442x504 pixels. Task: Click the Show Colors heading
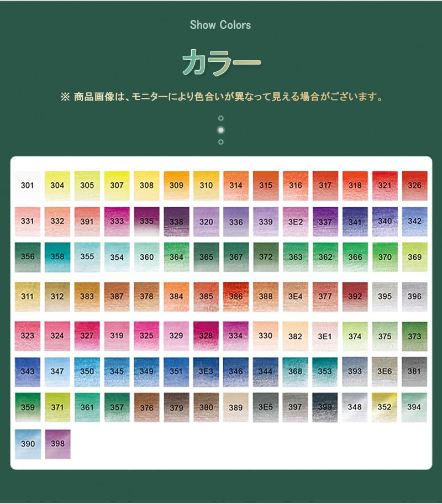pos(220,25)
